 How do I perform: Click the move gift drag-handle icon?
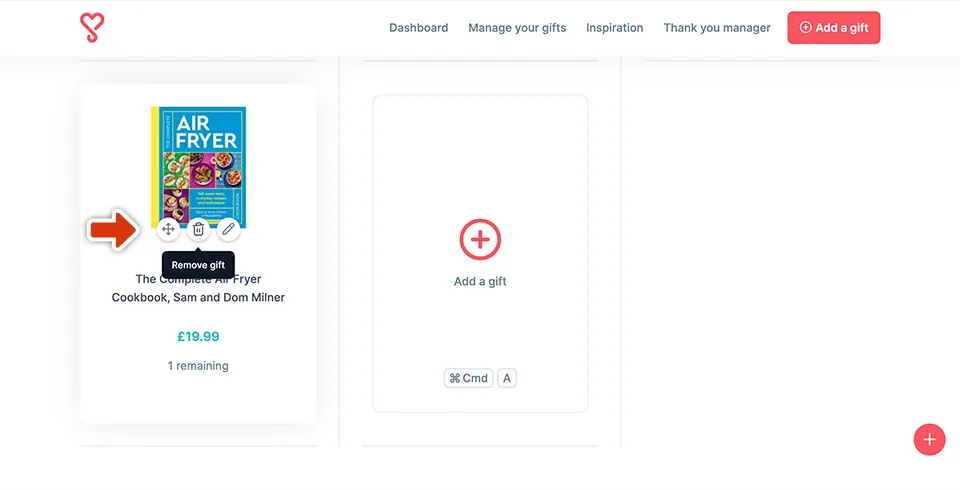coord(168,229)
